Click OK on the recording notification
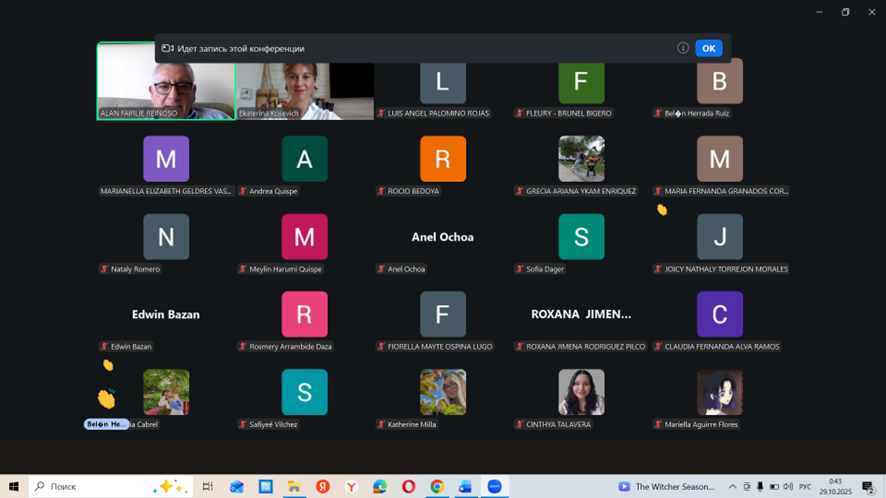Viewport: 886px width, 498px height. click(708, 48)
